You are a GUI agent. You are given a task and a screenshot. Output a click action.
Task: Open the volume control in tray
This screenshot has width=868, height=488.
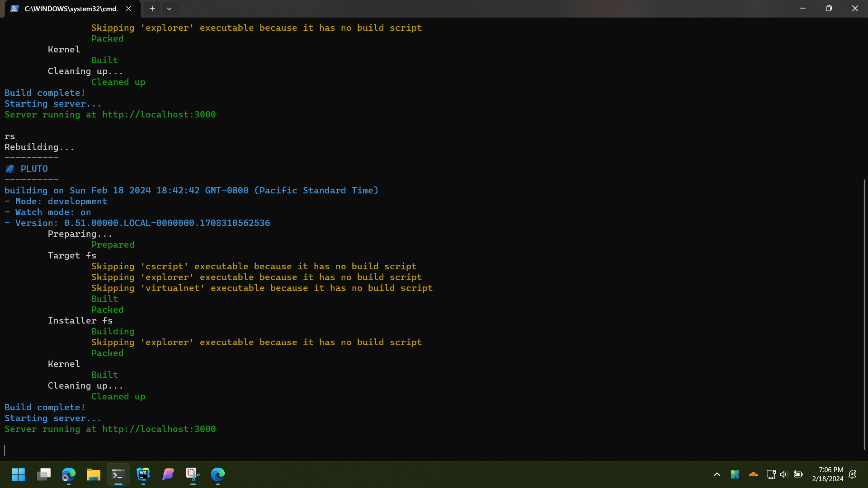tap(784, 474)
